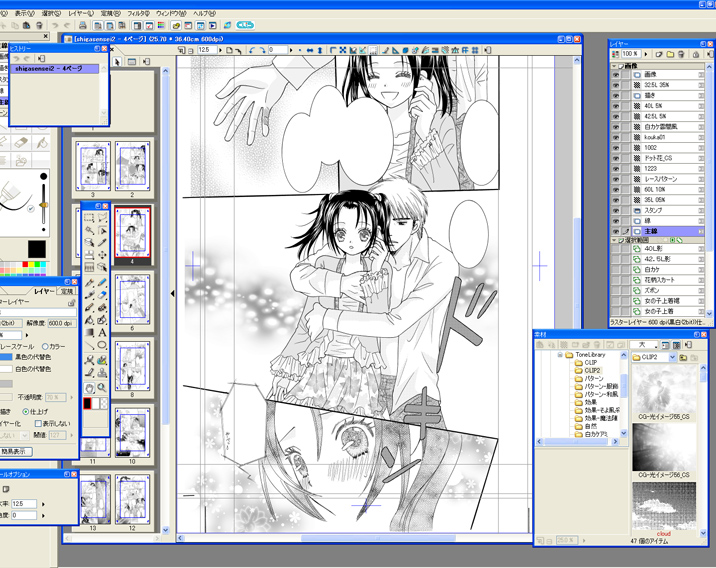Collapse the ToneLibrary tree node
This screenshot has height=568, width=716.
click(560, 355)
